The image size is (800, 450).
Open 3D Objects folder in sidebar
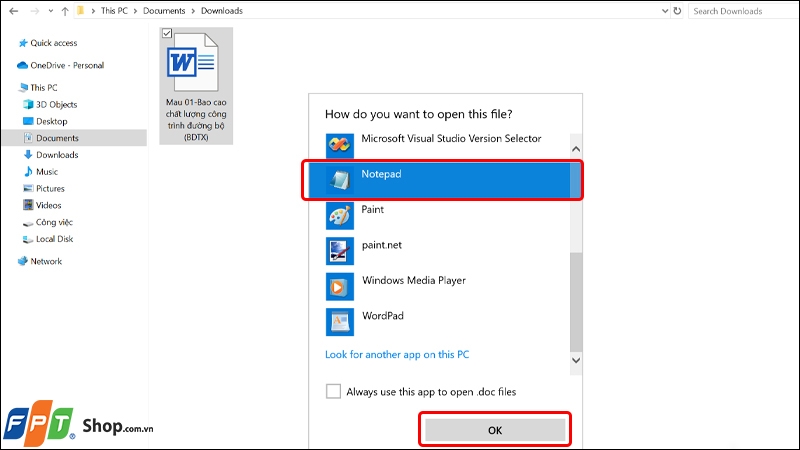tap(57, 105)
